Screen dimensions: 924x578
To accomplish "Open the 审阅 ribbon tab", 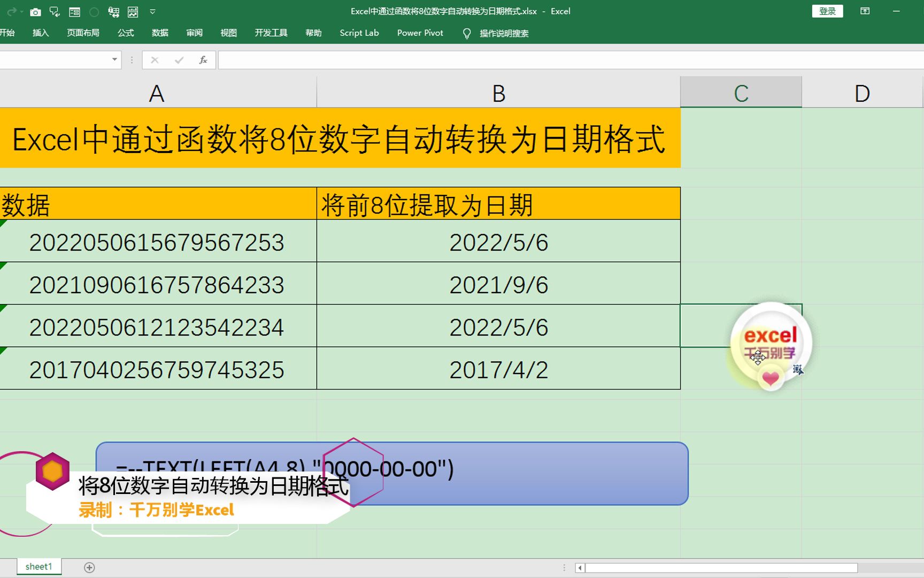I will [x=194, y=33].
